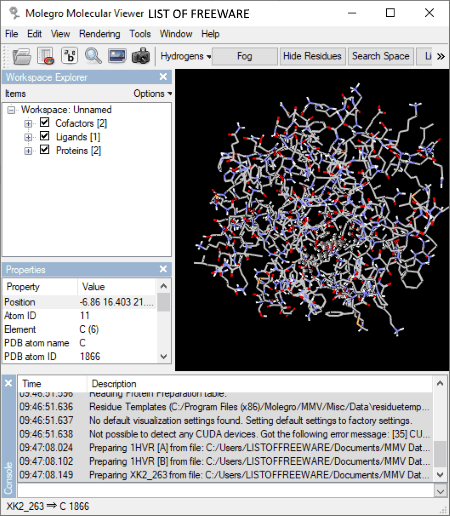Select the Proteins [2] tree item label
Screen dimensions: 450x516
(x=78, y=151)
